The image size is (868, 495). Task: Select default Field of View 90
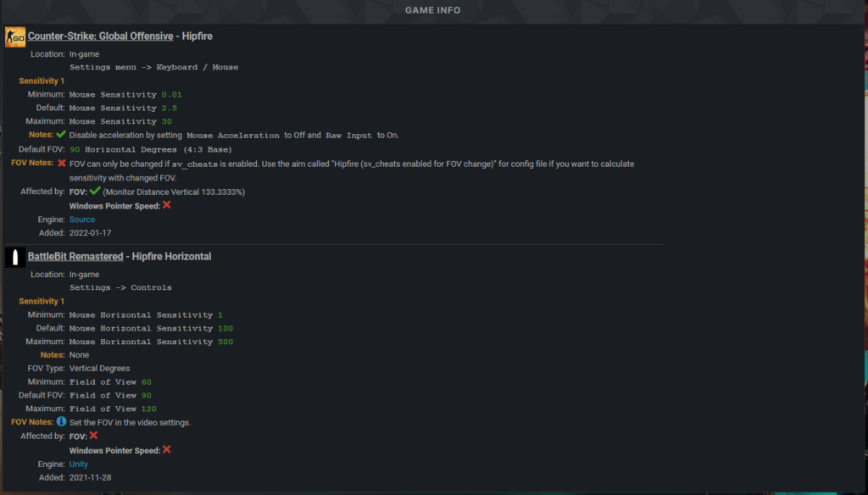146,395
